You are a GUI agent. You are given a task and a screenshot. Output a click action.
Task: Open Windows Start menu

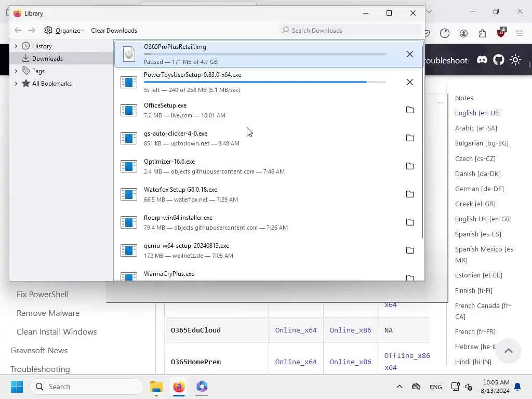pos(17,387)
